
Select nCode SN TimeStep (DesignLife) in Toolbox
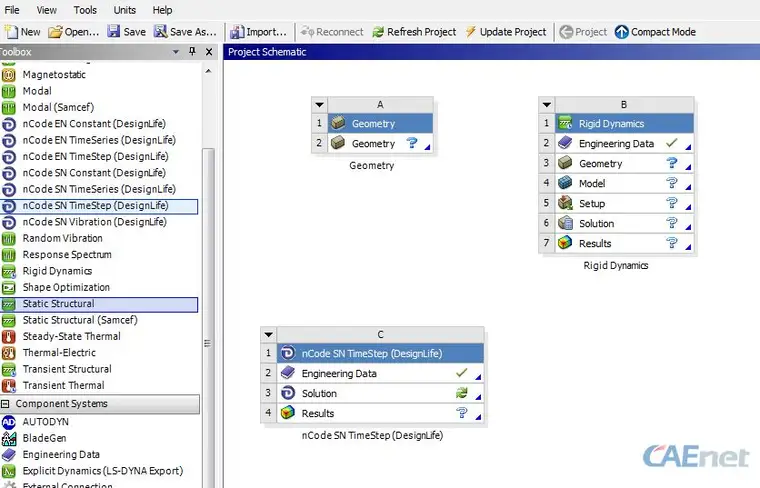click(x=99, y=206)
